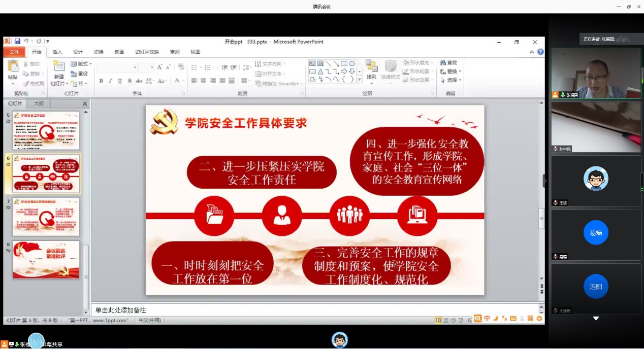Viewport: 644px width, 349px height.
Task: Click the Arrange (排列) icon
Action: coord(371,70)
